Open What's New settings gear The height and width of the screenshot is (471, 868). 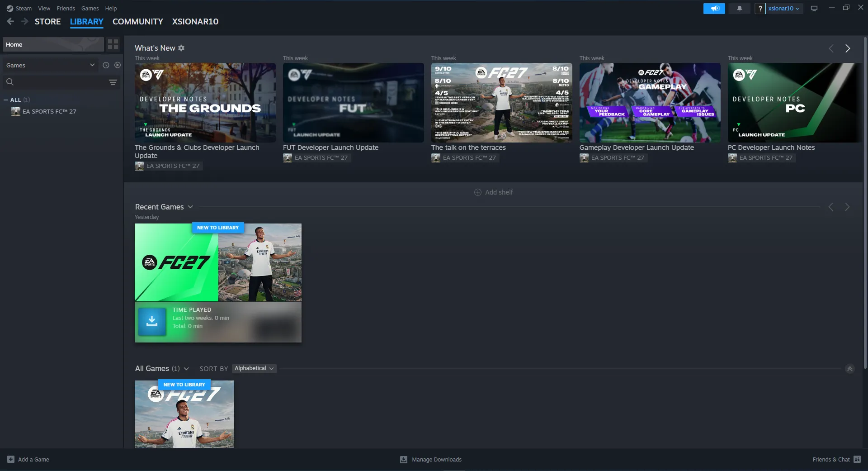[181, 48]
